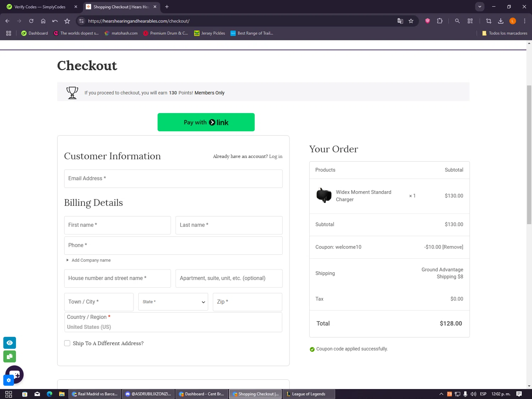Click the undo arrow in browser toolbar
Viewport: 532px width, 399px height.
55,21
